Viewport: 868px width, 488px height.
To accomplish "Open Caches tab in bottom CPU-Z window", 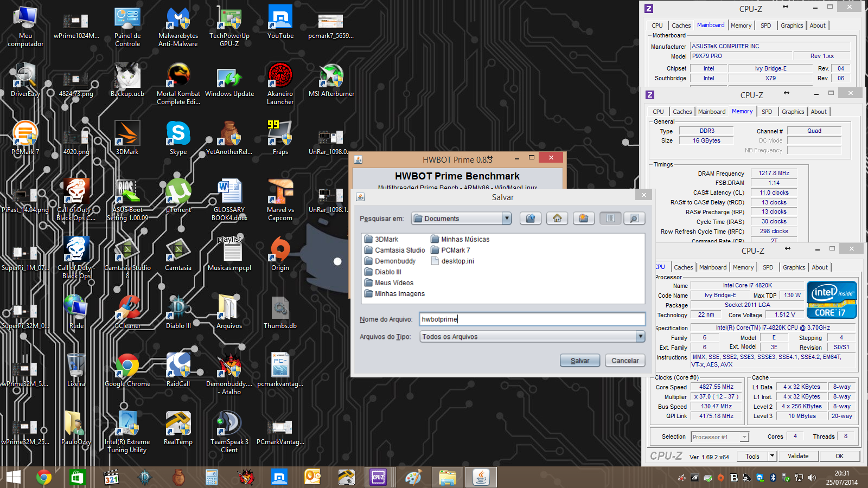I will click(684, 267).
